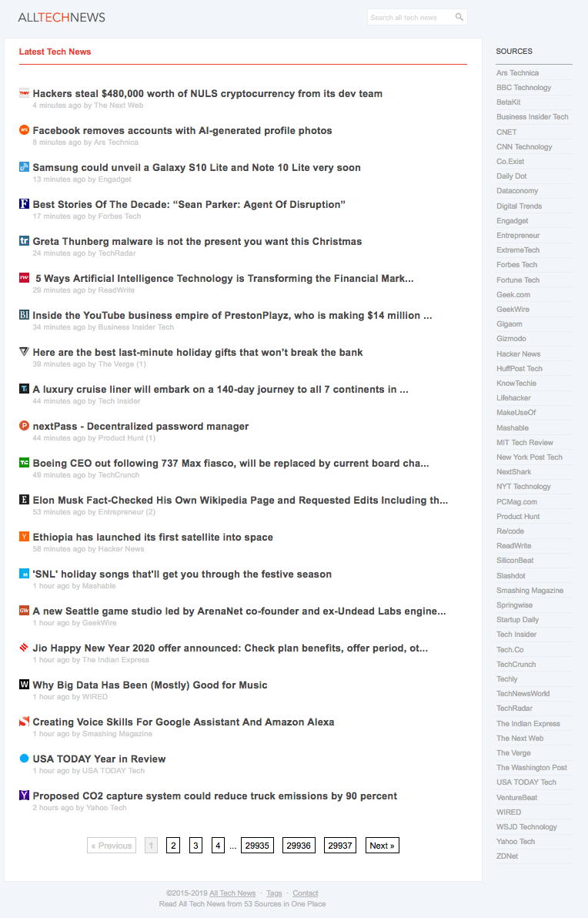
Task: Select Ars Technica in Sources list
Action: (517, 72)
